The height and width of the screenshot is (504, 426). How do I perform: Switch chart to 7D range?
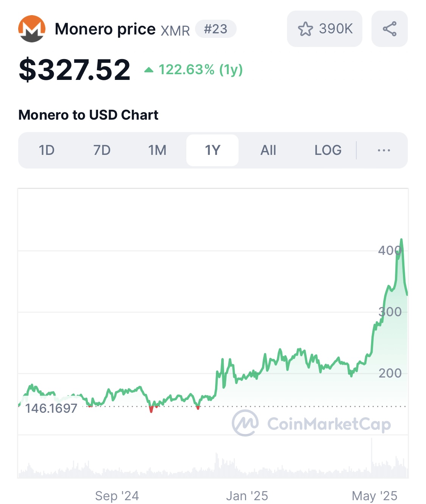102,150
